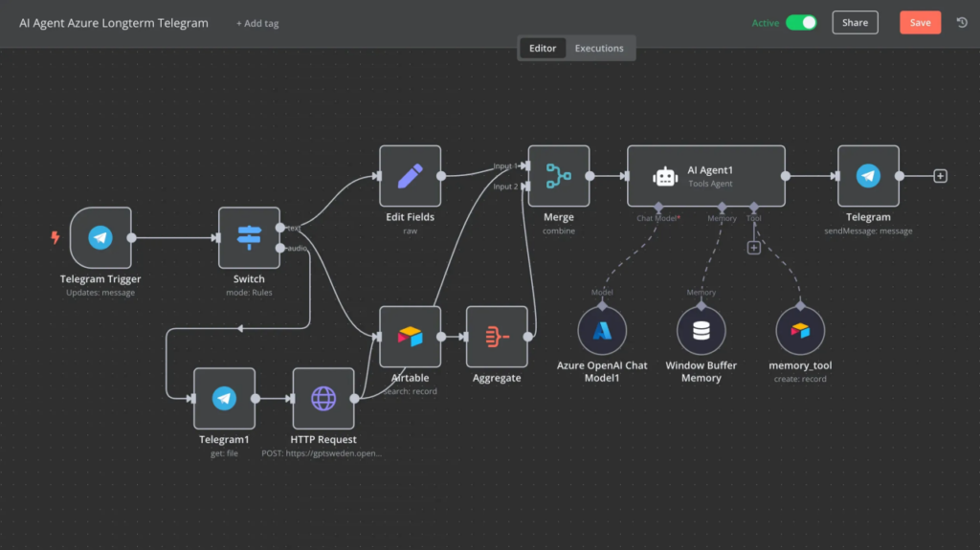Select the Telegram sendMessage node
The width and height of the screenshot is (980, 550).
coord(868,176)
